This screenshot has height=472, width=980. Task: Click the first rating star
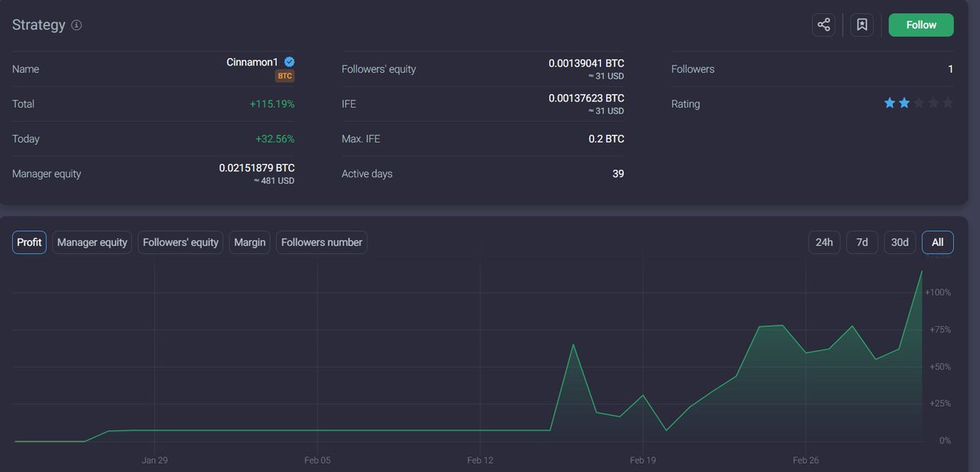tap(889, 104)
